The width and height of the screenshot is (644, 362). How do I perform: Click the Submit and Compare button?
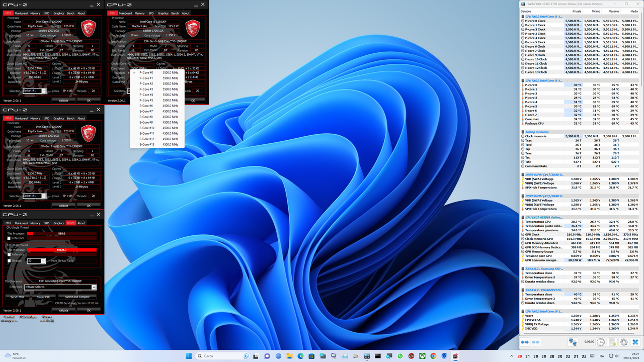point(77,297)
